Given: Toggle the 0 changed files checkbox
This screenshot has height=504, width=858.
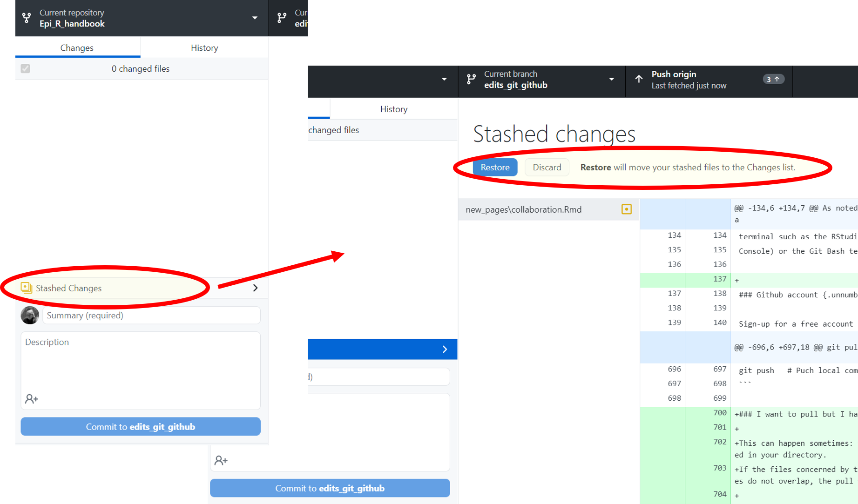Looking at the screenshot, I should click(x=25, y=68).
